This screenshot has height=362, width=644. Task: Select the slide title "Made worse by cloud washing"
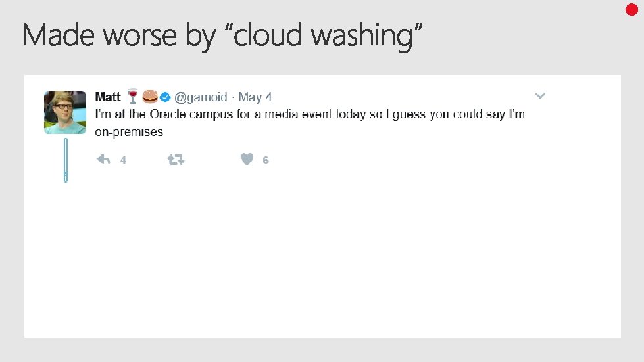[x=222, y=35]
